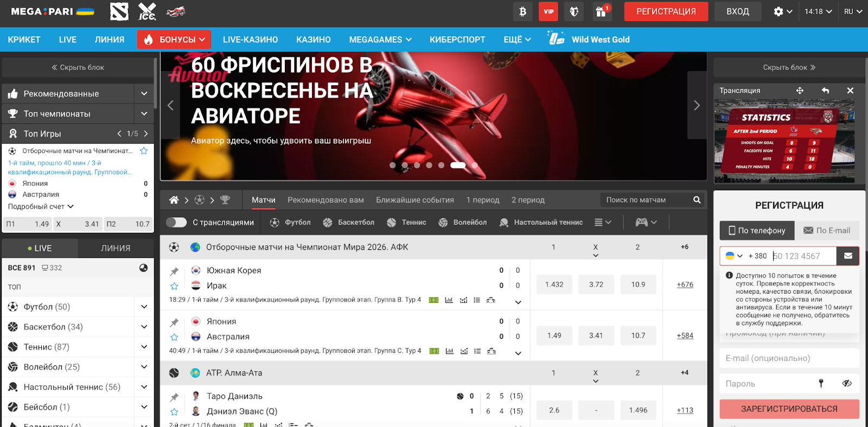Screen dimensions: 868x427
Task: Expand the ЕЩЁ menu dropdown
Action: click(517, 40)
